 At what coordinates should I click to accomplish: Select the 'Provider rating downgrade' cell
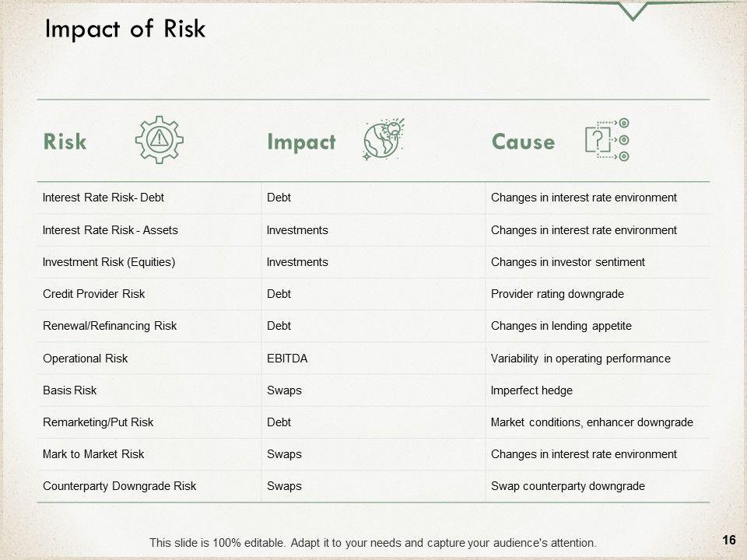coord(557,294)
